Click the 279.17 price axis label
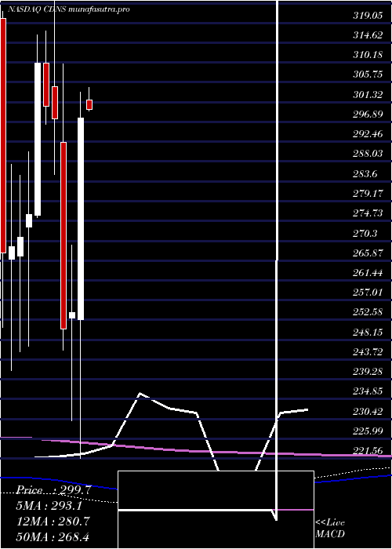Viewport: 392px width, 549px height. pyautogui.click(x=368, y=193)
